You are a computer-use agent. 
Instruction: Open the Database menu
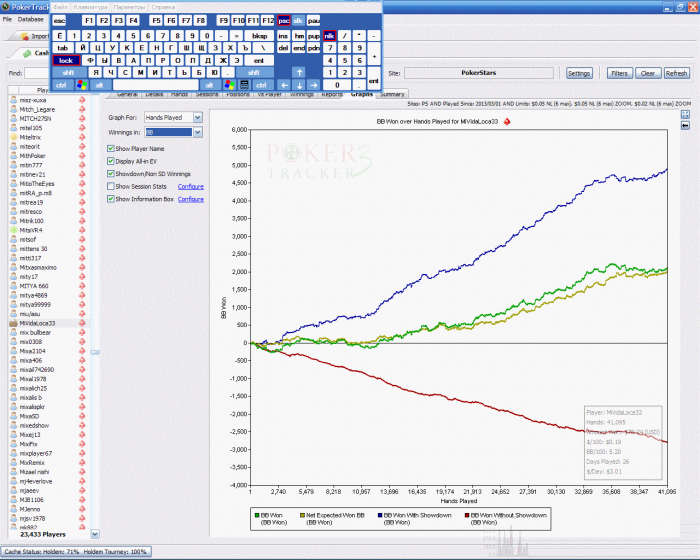tap(30, 19)
